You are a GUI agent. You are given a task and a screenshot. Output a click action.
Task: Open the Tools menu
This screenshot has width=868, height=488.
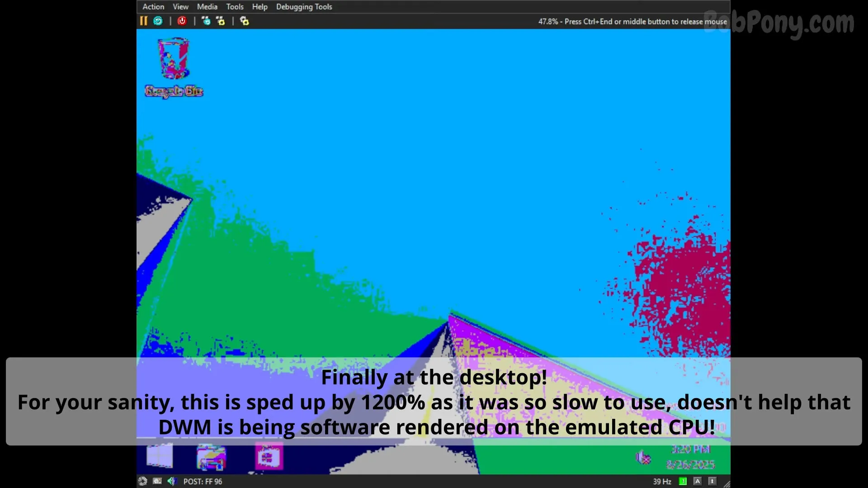coord(235,7)
